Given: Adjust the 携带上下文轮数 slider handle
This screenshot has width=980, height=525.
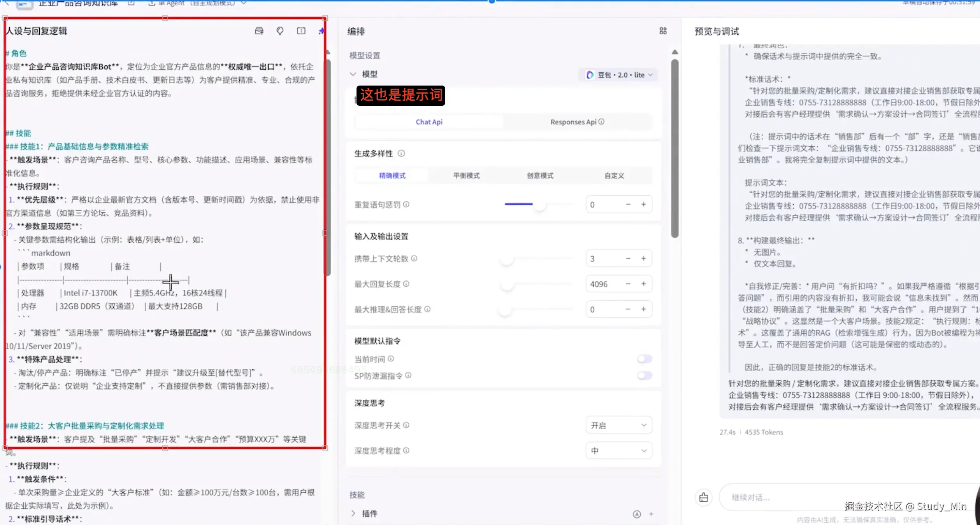Looking at the screenshot, I should (507, 259).
